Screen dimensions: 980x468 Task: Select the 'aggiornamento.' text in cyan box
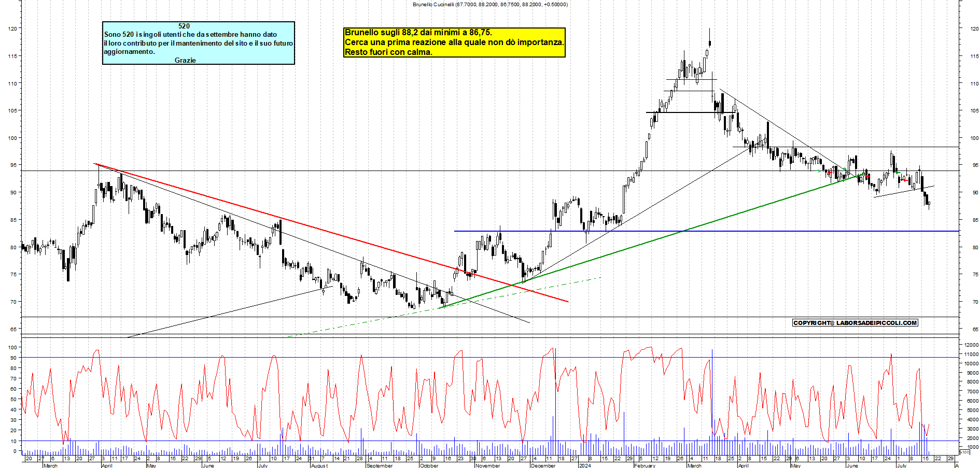tap(129, 51)
